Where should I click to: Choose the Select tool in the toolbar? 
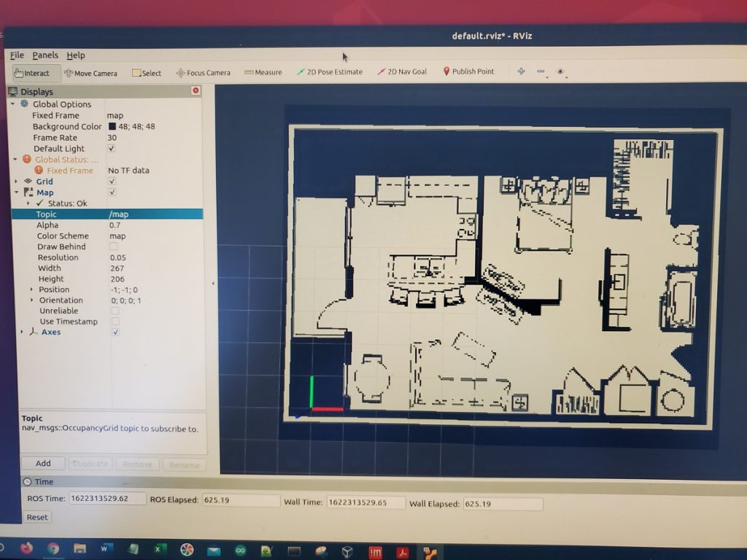click(x=145, y=72)
